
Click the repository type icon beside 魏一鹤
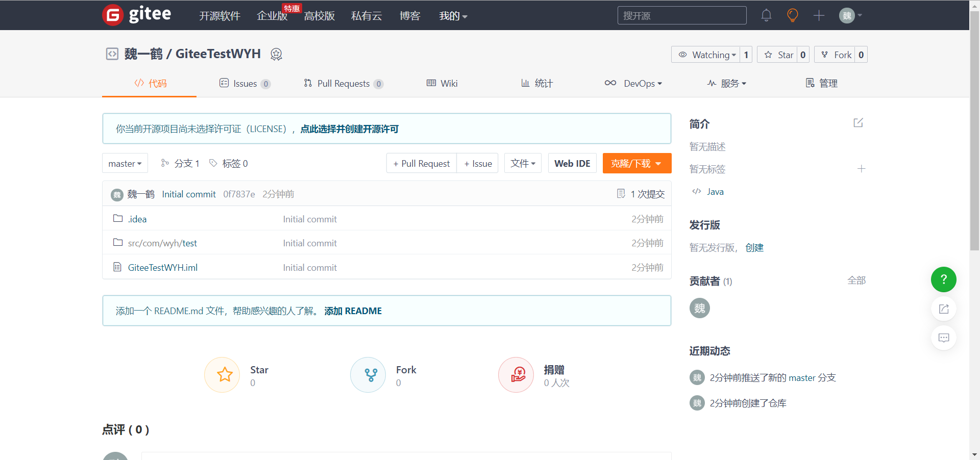[x=112, y=54]
